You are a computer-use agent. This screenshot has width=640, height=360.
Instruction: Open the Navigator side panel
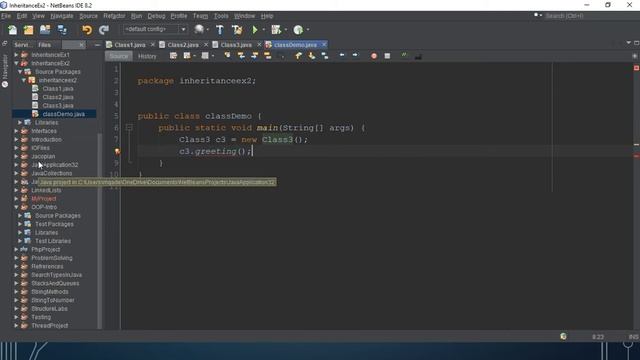click(x=4, y=71)
